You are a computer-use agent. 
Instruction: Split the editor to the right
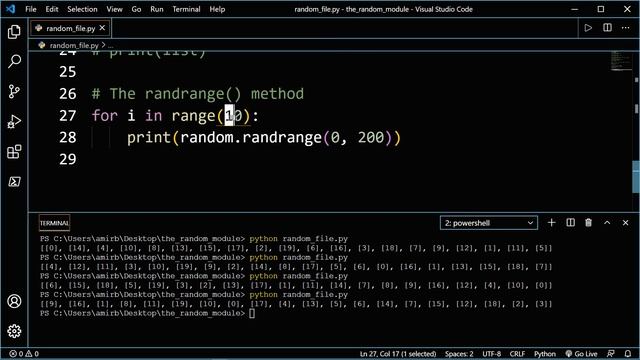(607, 28)
